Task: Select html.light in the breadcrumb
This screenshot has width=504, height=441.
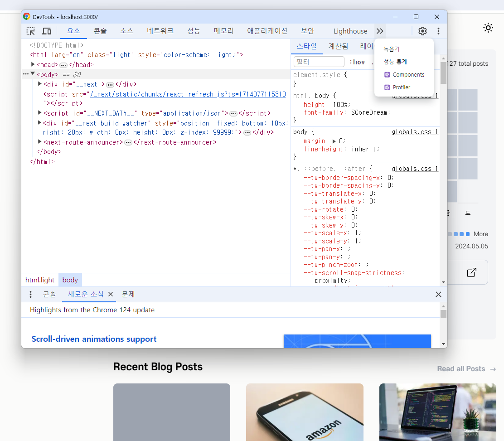Action: (40, 280)
